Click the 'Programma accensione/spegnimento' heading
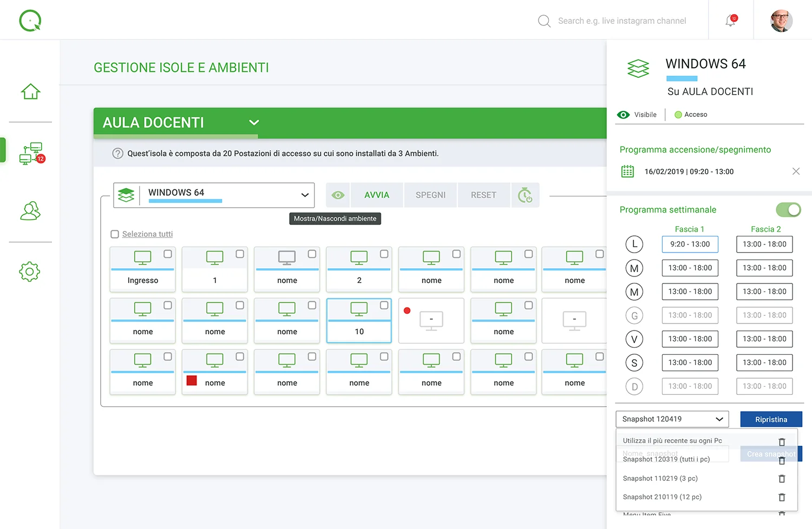Screen dimensions: 812x529 click(x=695, y=150)
